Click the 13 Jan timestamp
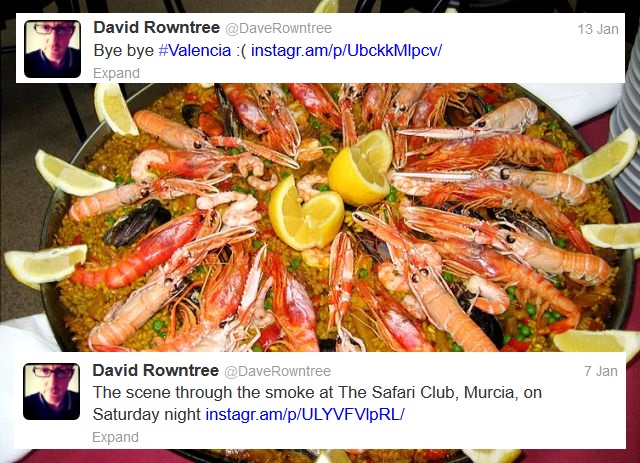Image resolution: width=640 pixels, height=463 pixels. (x=598, y=29)
